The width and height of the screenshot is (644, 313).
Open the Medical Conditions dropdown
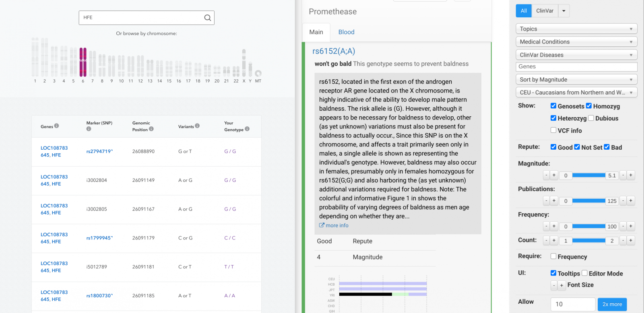pos(576,42)
